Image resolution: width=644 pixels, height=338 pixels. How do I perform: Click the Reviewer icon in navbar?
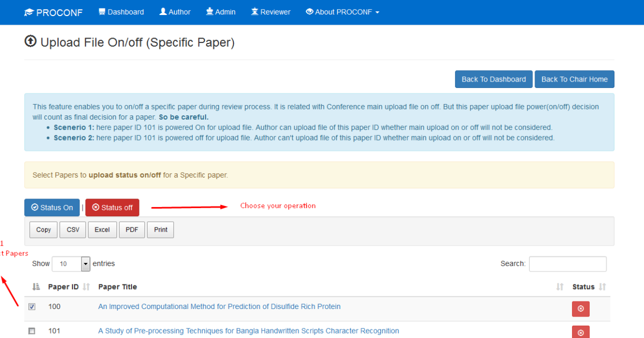(254, 12)
